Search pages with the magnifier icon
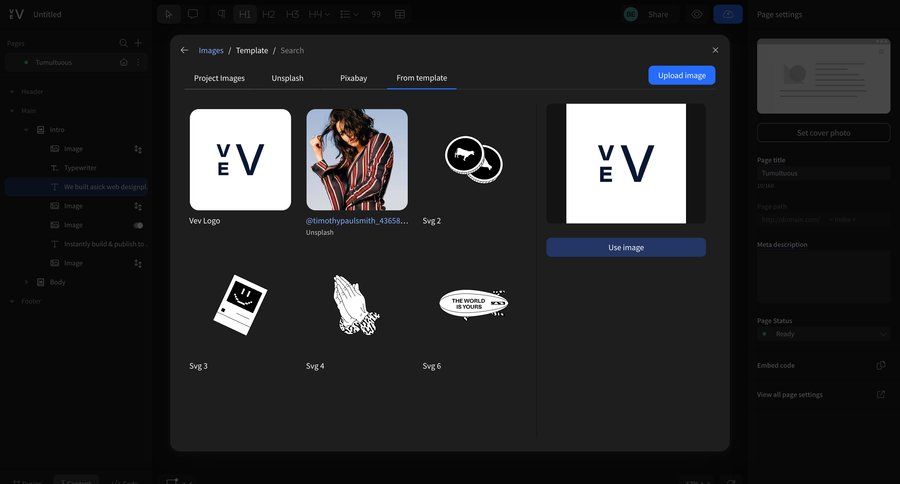This screenshot has width=900, height=484. 124,43
